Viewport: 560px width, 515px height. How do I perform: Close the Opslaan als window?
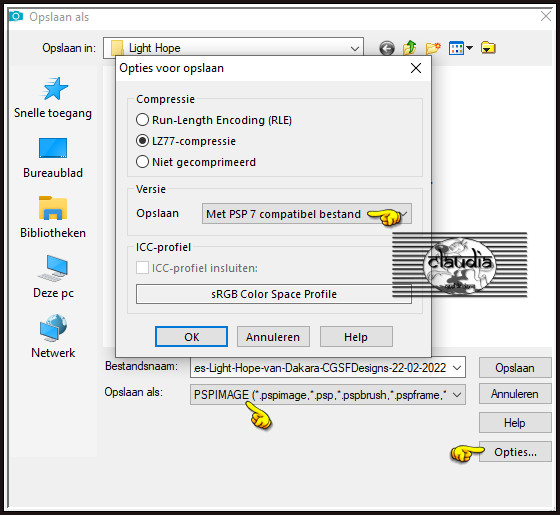click(x=545, y=16)
